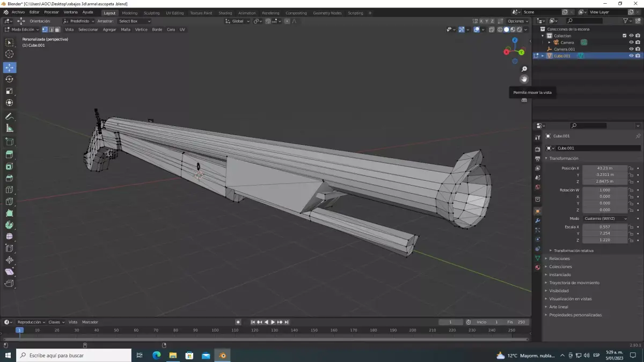Uncheck the Collection exclude checkbox
Image resolution: width=644 pixels, height=362 pixels.
tap(624, 35)
